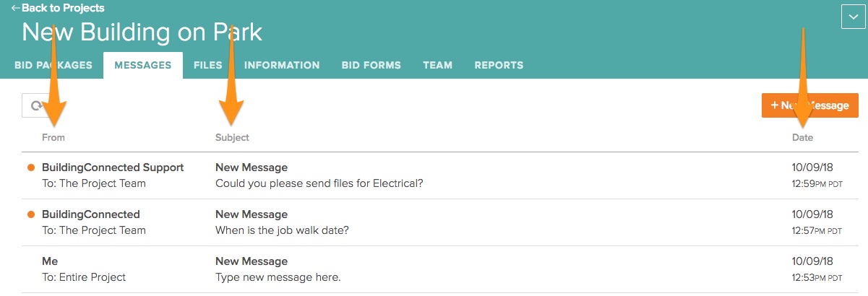The width and height of the screenshot is (868, 296).
Task: Go back to Projects
Action: (58, 8)
